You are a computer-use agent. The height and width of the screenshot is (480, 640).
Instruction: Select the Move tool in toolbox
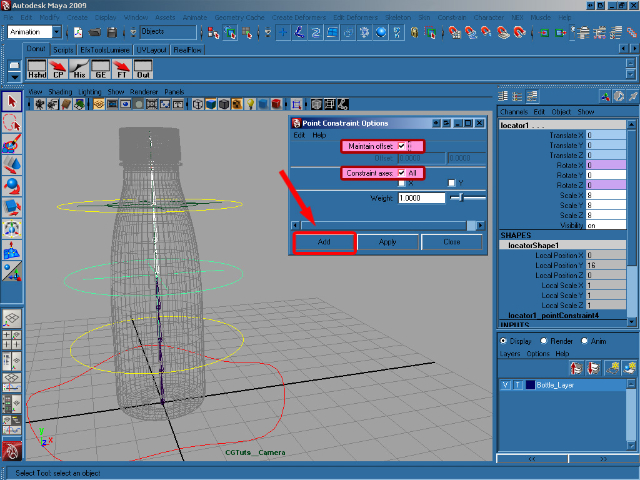tap(12, 165)
